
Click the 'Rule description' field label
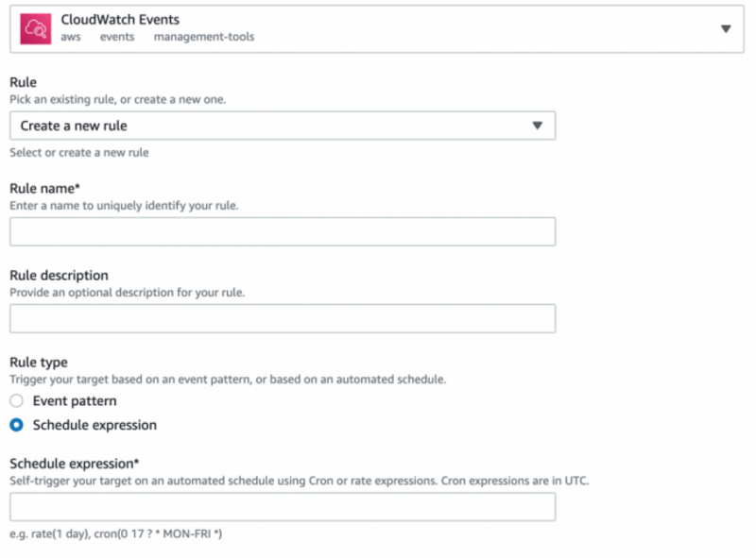pyautogui.click(x=59, y=276)
